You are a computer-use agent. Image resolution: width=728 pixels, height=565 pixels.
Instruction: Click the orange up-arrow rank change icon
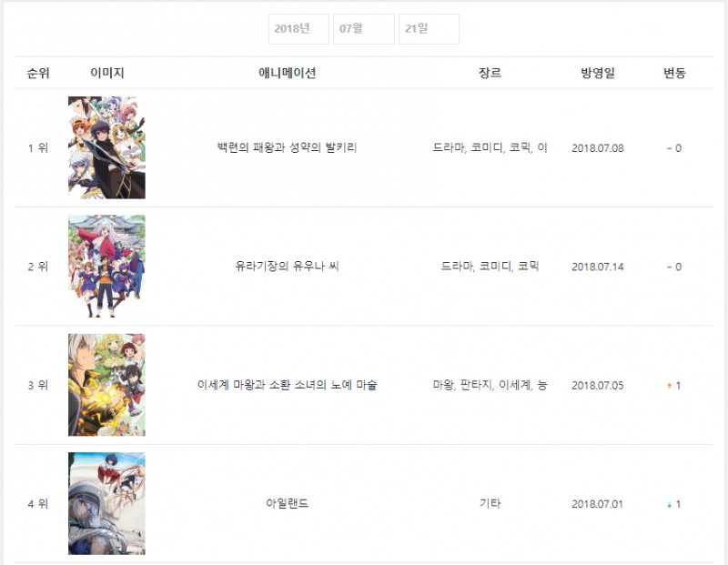tap(669, 386)
